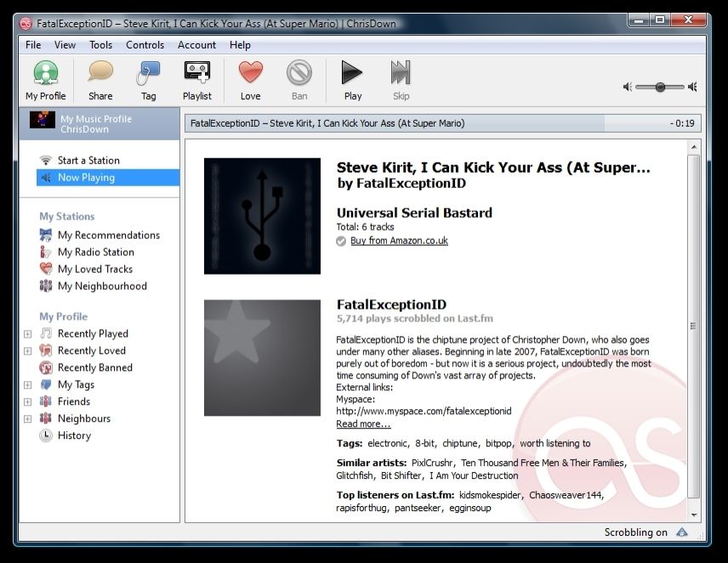Click Universal Serial Bastard album title
The height and width of the screenshot is (563, 728).
coord(414,213)
